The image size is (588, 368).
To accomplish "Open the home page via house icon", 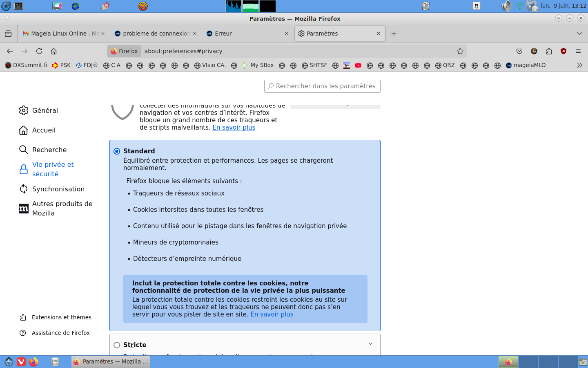I will pyautogui.click(x=53, y=51).
